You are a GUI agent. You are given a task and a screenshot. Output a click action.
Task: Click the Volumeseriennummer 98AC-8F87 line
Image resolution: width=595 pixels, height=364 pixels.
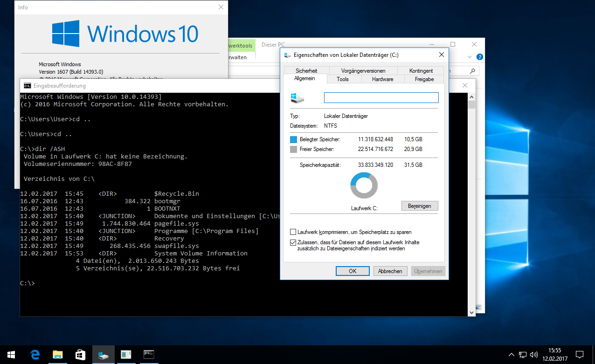coord(78,164)
